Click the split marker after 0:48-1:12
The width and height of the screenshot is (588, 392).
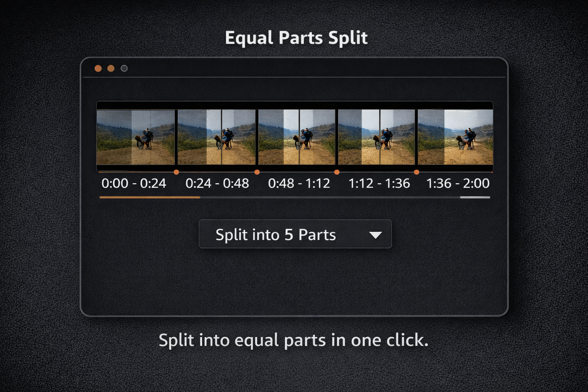point(337,173)
